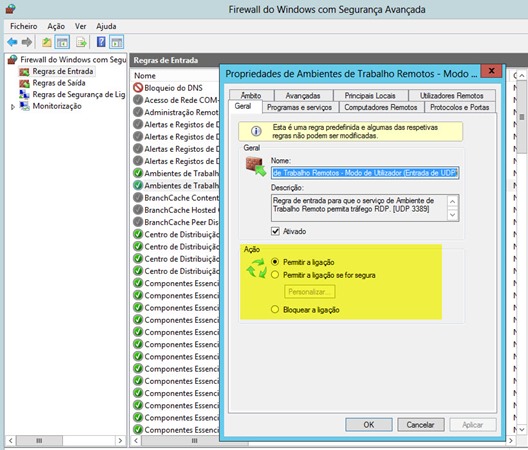
Task: Select Regras de Saída tree item
Action: (59, 83)
